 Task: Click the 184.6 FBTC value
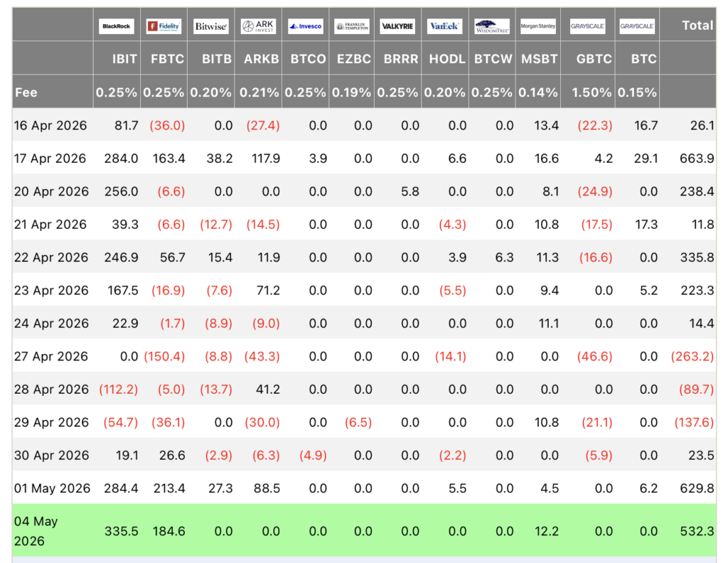[169, 531]
